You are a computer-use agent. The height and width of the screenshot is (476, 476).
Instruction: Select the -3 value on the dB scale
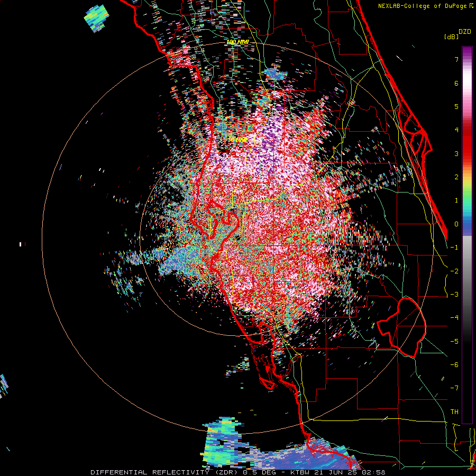click(454, 295)
